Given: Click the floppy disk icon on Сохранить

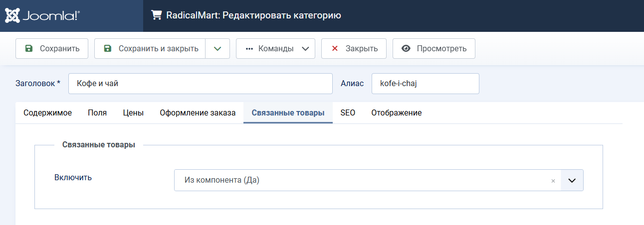Looking at the screenshot, I should (x=29, y=49).
